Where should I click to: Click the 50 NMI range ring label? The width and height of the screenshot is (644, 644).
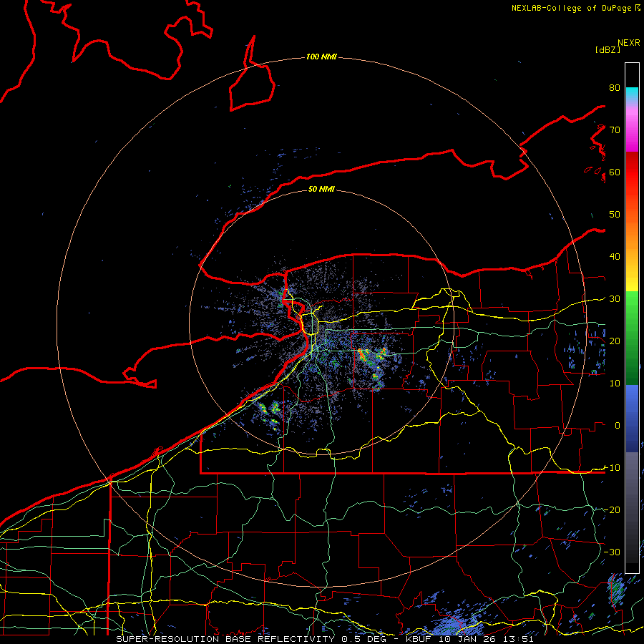[321, 189]
